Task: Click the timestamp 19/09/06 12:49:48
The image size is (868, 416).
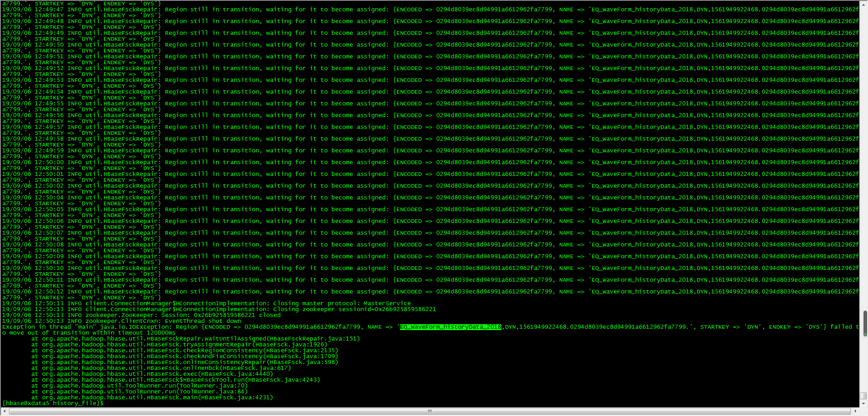Action: pyautogui.click(x=33, y=21)
